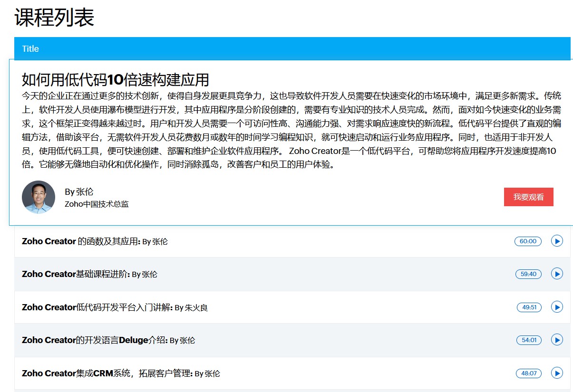Click the 48:07 duration badge

click(529, 373)
